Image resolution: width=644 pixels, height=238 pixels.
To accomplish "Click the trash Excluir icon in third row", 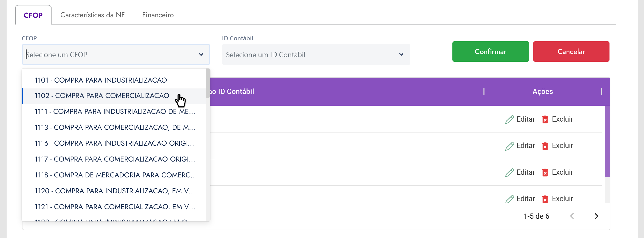I will (545, 172).
